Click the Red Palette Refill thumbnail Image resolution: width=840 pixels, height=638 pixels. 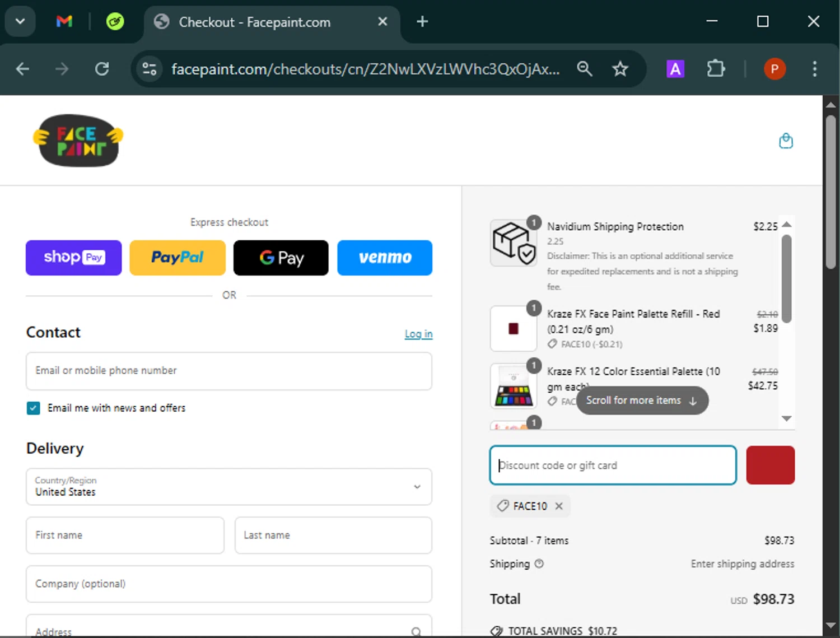[x=514, y=328]
